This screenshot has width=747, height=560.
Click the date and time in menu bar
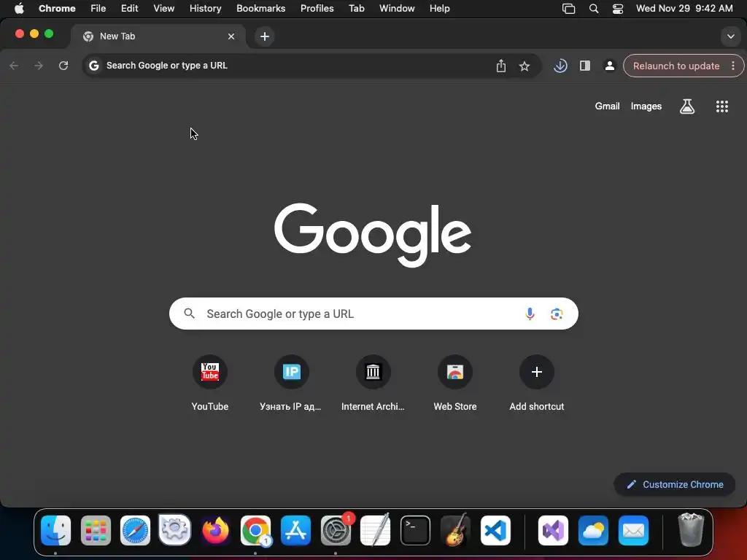tap(684, 9)
